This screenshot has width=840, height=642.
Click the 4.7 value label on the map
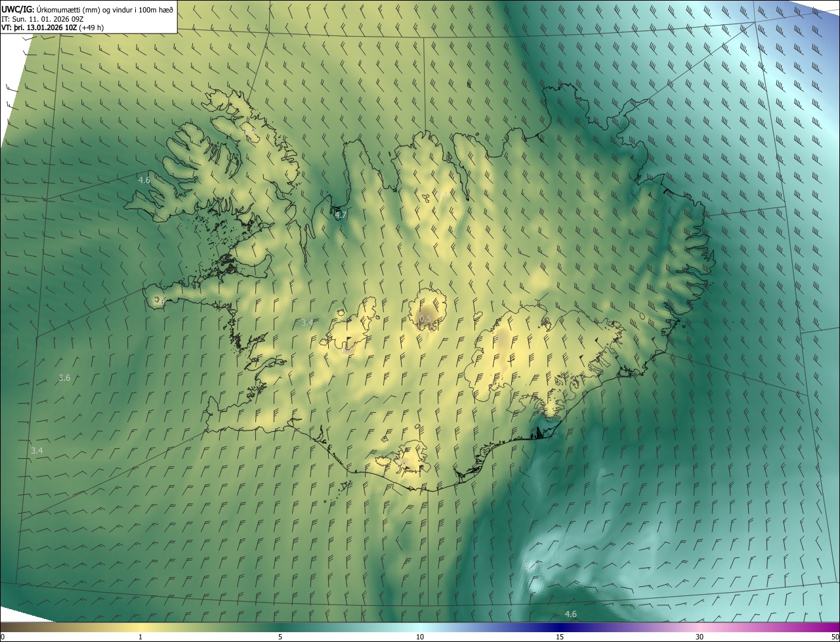341,215
